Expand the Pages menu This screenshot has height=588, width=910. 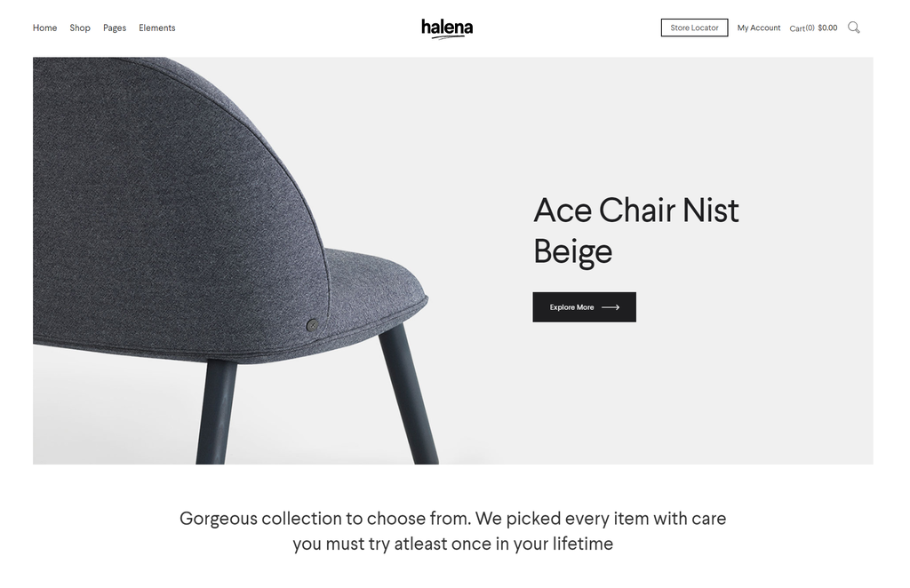115,28
